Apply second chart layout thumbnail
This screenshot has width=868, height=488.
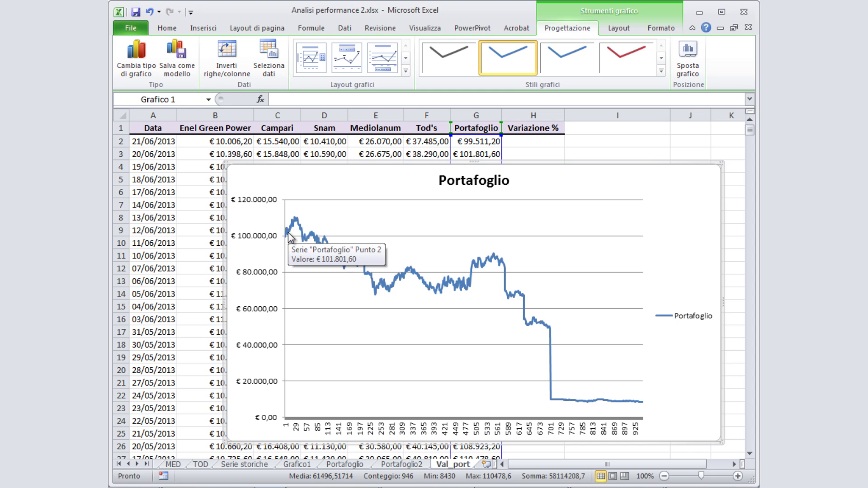tap(347, 58)
